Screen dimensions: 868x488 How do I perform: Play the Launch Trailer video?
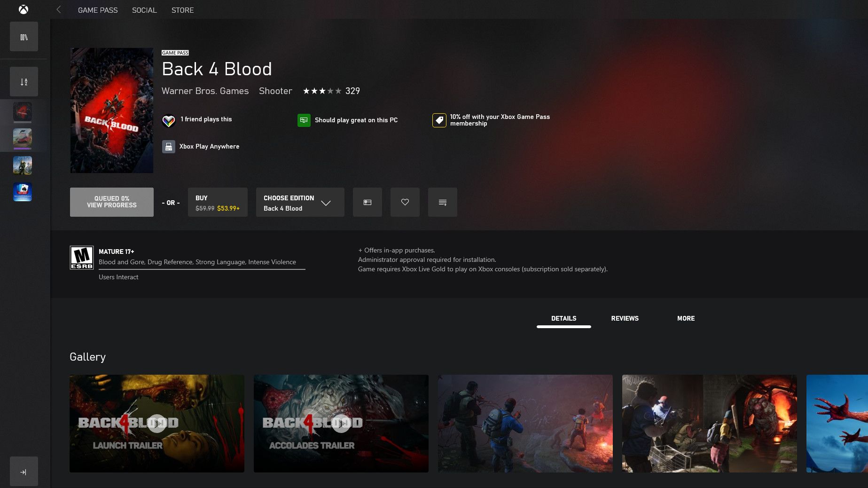[156, 423]
